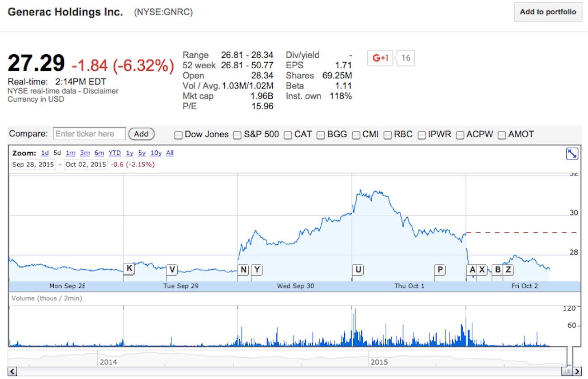Click price change -1.84 (-6.32%)
The width and height of the screenshot is (588, 379).
[x=123, y=66]
